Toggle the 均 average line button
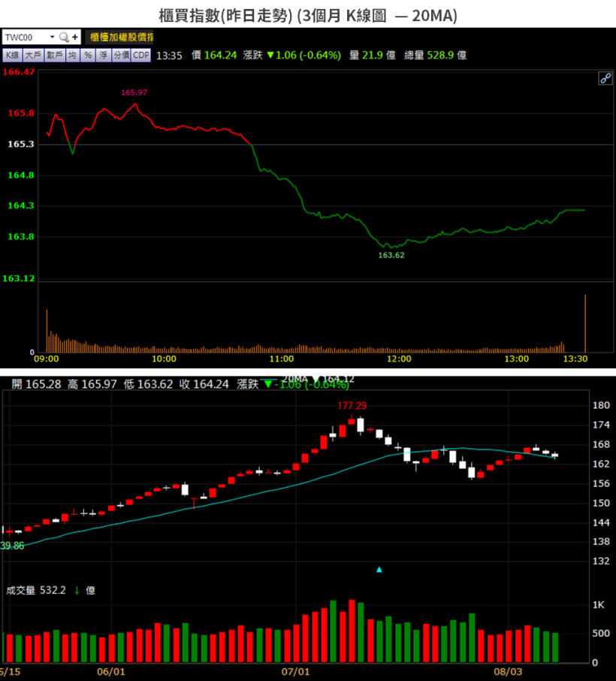The image size is (616, 681). [x=73, y=55]
